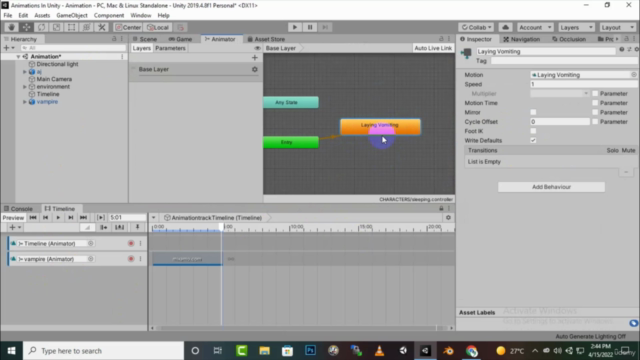Toggle Center pivot mode
Screen dimensions: 640x360
pyautogui.click(x=128, y=27)
